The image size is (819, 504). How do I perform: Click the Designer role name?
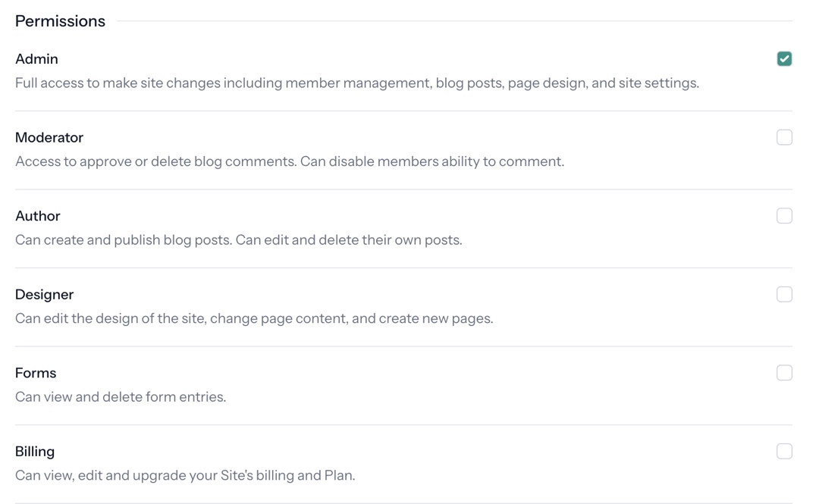pyautogui.click(x=44, y=294)
